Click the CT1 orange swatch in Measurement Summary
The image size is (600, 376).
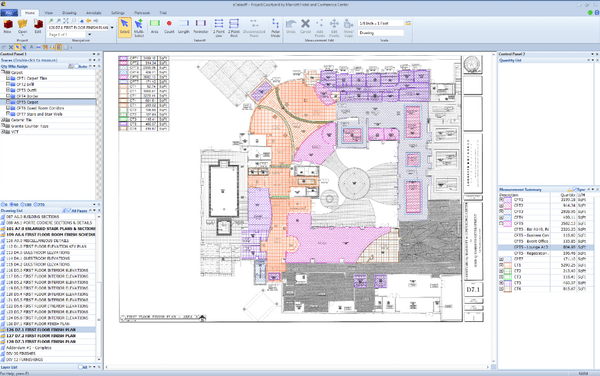(x=508, y=265)
